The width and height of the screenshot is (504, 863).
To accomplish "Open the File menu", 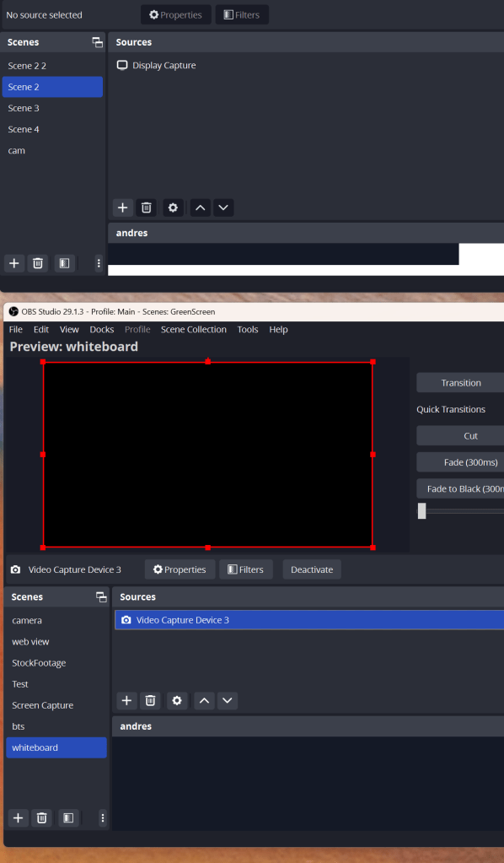I will pos(16,329).
